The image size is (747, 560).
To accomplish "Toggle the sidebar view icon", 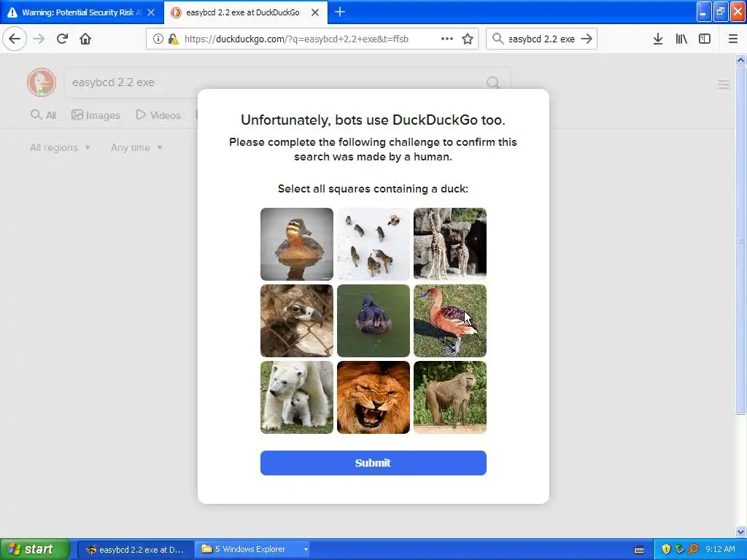I will (x=705, y=39).
